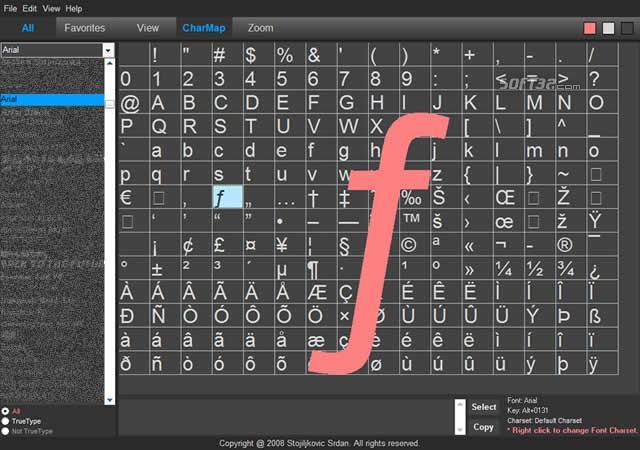Switch to the Zoom tab

[260, 28]
